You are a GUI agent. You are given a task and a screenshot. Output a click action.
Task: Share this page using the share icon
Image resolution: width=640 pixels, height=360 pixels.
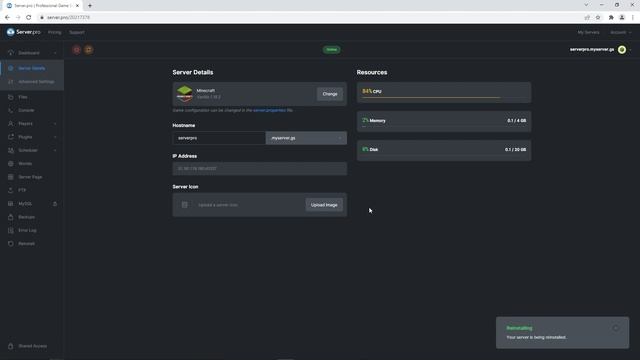point(587,18)
